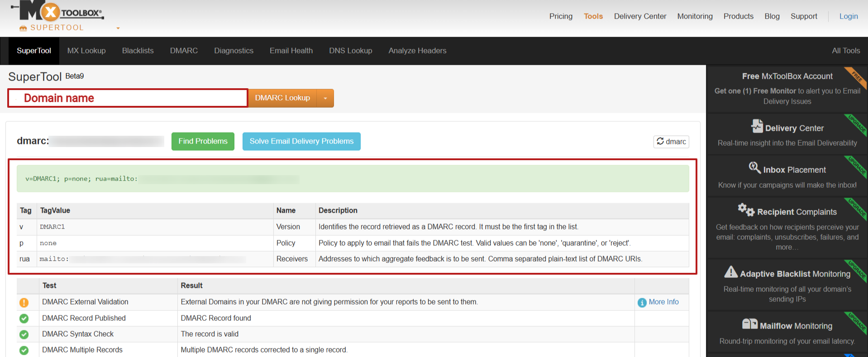The image size is (868, 357).
Task: Click the Find Problems button
Action: point(203,141)
